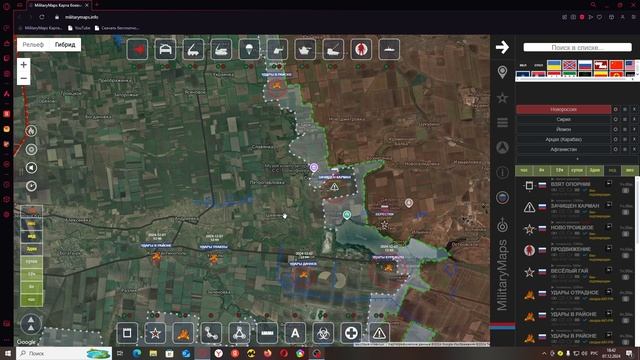
Task: Open the info sidebar icon
Action: click(x=502, y=172)
